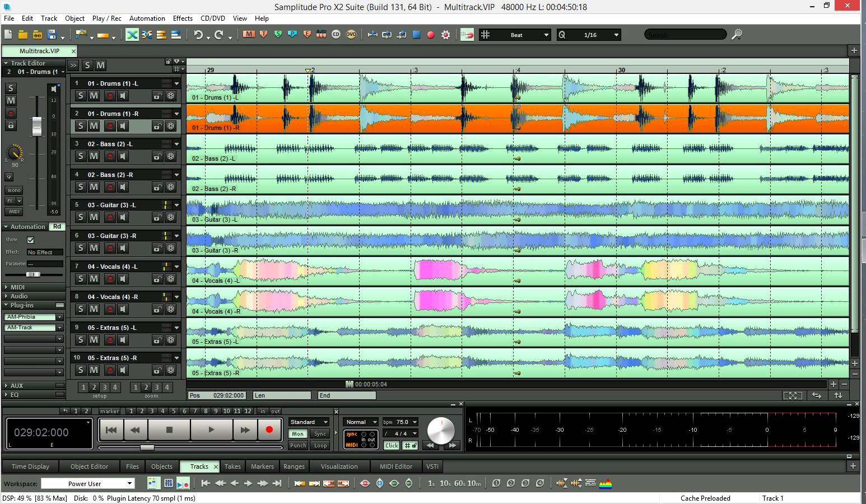The width and height of the screenshot is (866, 504).
Task: Click the red record dot in the top toolbar
Action: coord(431,35)
